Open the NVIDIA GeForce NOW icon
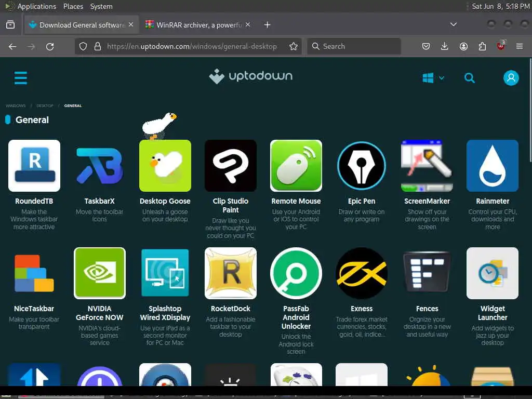Image resolution: width=532 pixels, height=399 pixels. [100, 273]
